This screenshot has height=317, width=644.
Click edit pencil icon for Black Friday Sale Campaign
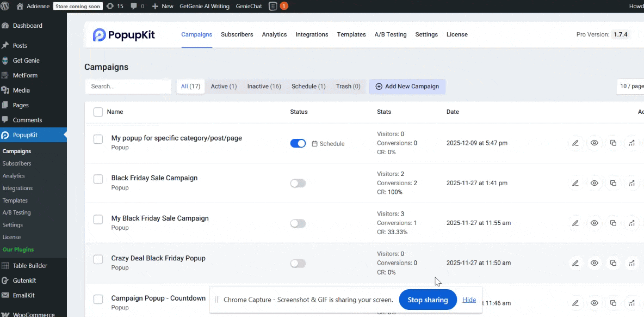tap(575, 183)
